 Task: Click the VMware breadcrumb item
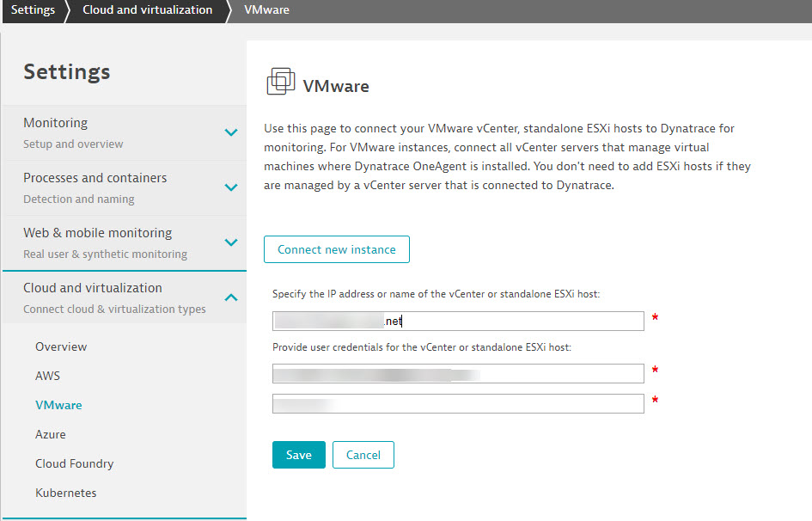[266, 10]
